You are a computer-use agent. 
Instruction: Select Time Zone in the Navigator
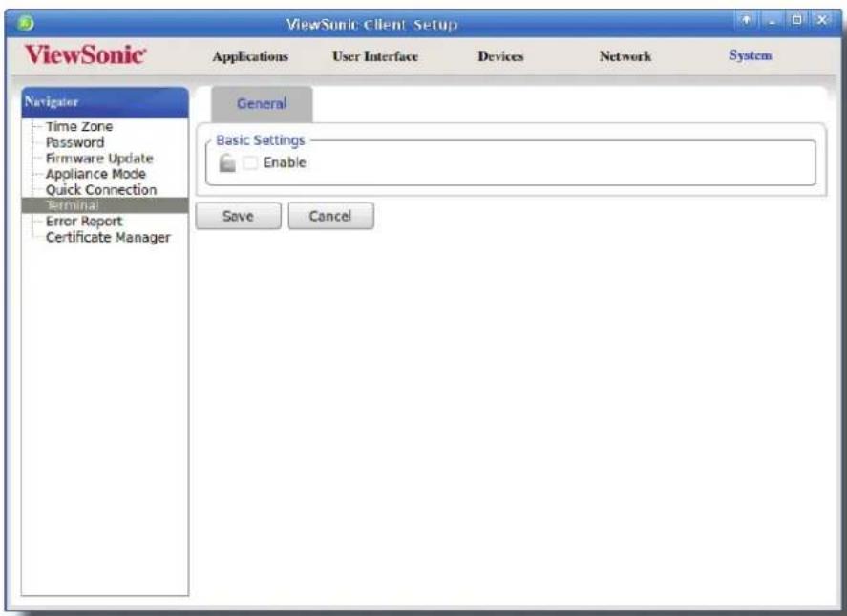(79, 126)
